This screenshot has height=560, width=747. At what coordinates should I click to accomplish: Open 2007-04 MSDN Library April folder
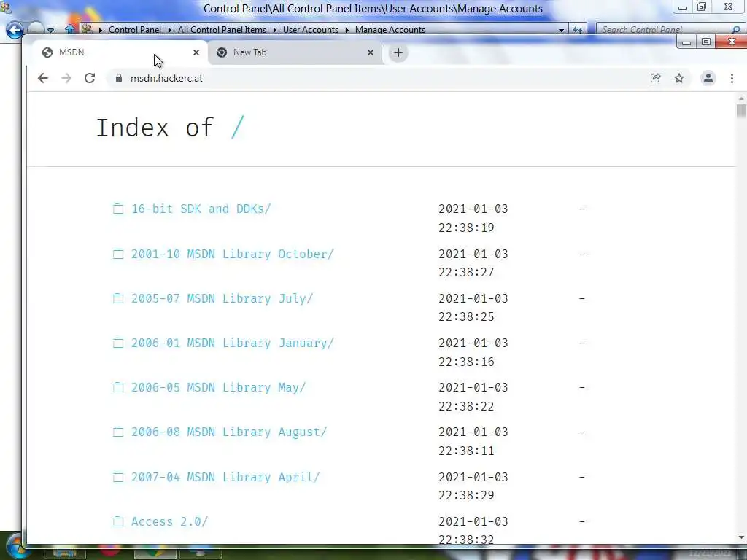pyautogui.click(x=225, y=477)
